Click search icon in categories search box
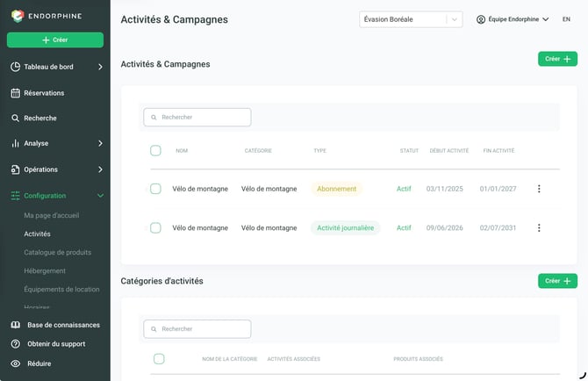Image resolution: width=588 pixels, height=381 pixels. click(154, 329)
